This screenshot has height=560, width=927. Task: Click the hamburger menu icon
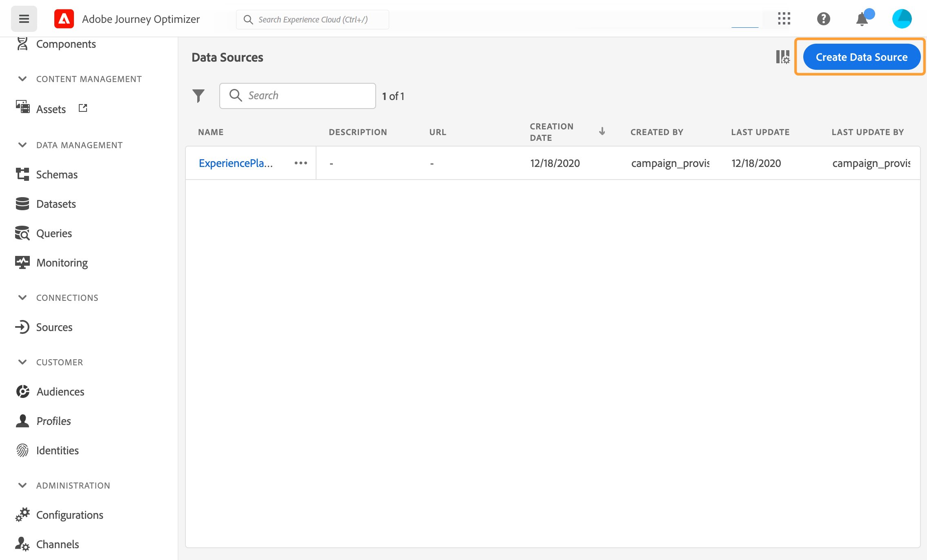[24, 19]
